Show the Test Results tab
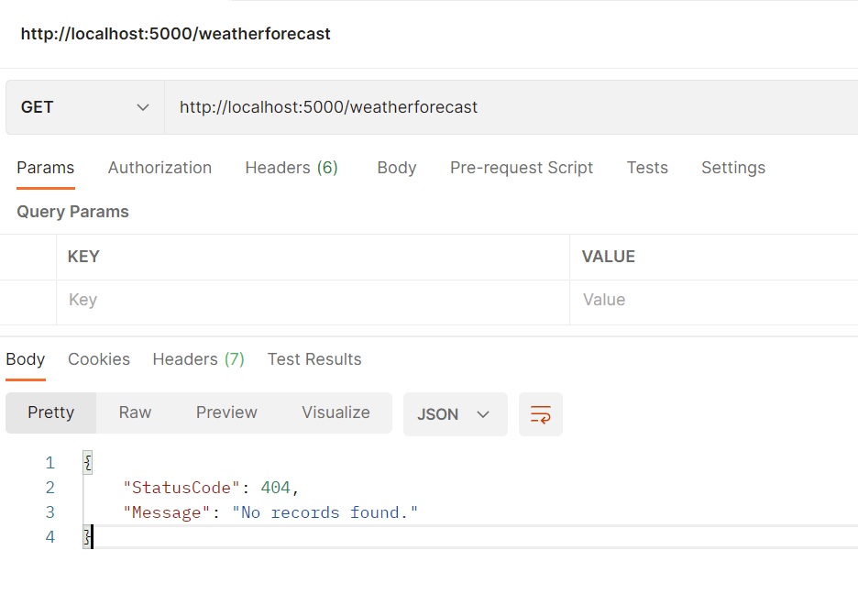The width and height of the screenshot is (858, 616). [314, 359]
